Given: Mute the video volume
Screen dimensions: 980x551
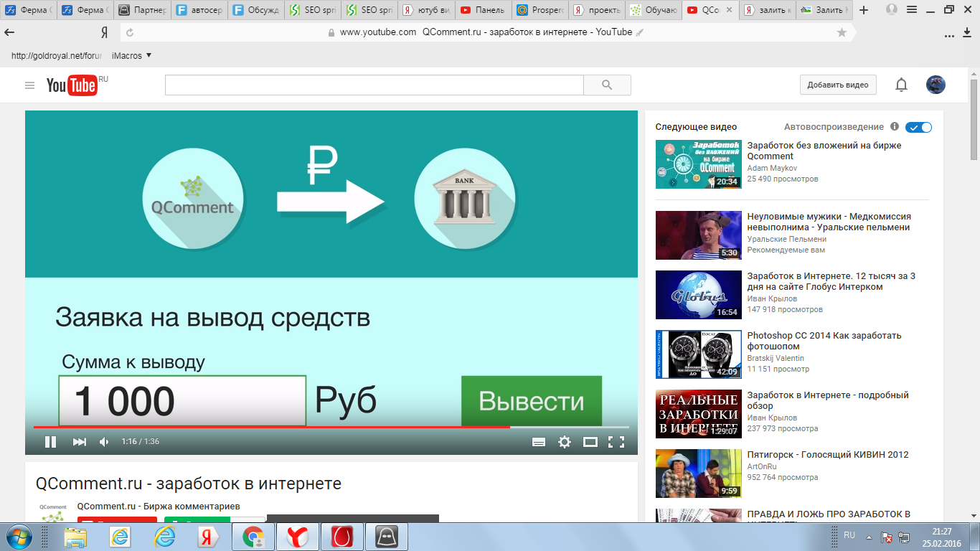Looking at the screenshot, I should (104, 442).
